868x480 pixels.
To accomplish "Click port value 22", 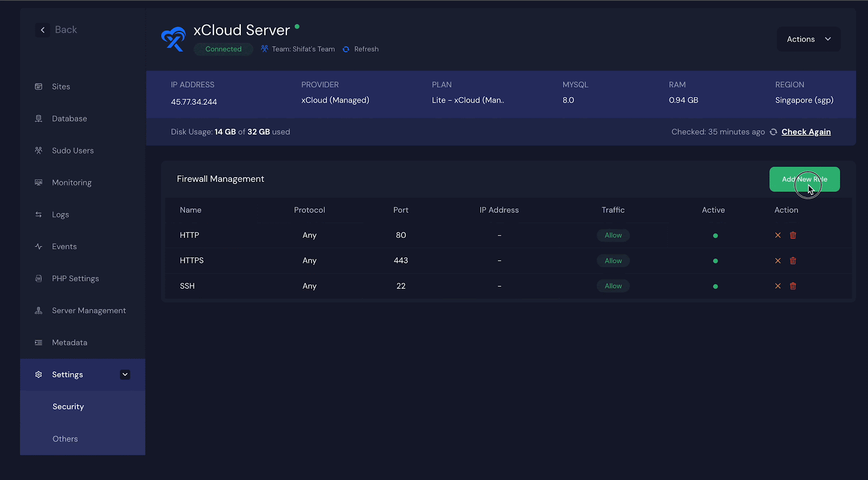I will tap(401, 286).
